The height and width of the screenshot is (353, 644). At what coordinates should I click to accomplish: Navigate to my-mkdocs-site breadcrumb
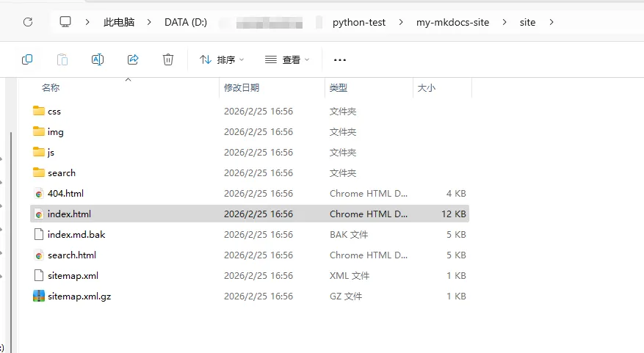(452, 22)
